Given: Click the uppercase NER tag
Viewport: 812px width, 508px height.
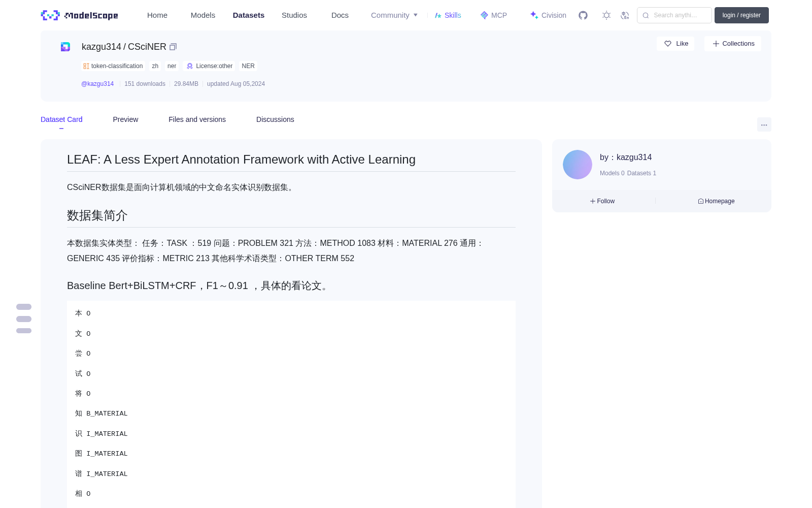Looking at the screenshot, I should (248, 66).
